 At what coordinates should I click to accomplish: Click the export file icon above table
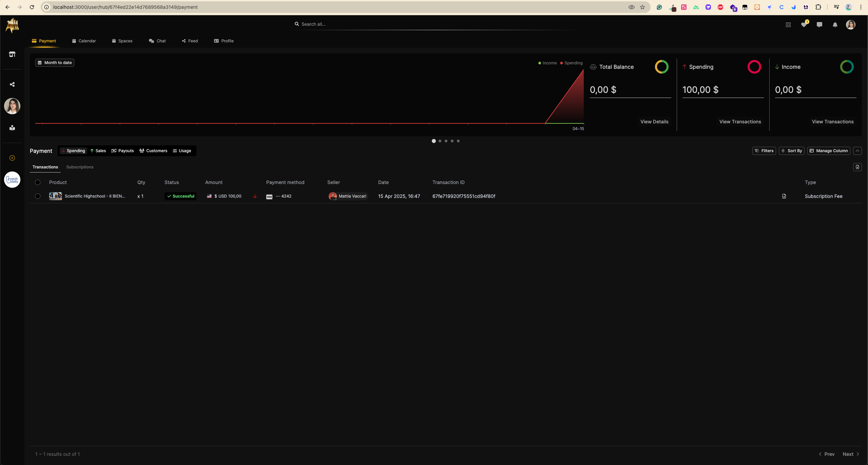(x=857, y=167)
